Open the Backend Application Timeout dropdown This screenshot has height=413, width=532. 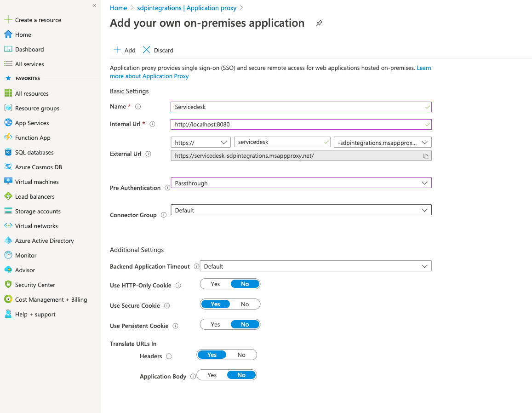(x=315, y=266)
